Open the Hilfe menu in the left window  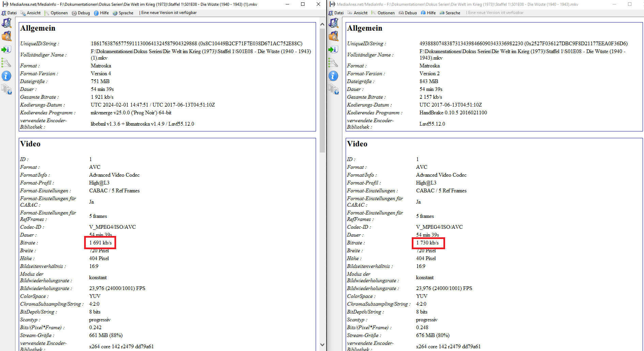tap(101, 13)
